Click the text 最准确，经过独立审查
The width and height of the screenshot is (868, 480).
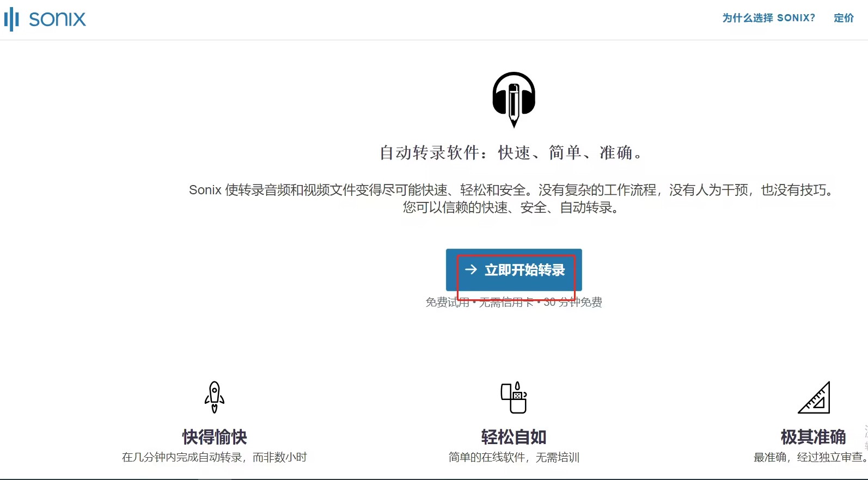(x=810, y=457)
